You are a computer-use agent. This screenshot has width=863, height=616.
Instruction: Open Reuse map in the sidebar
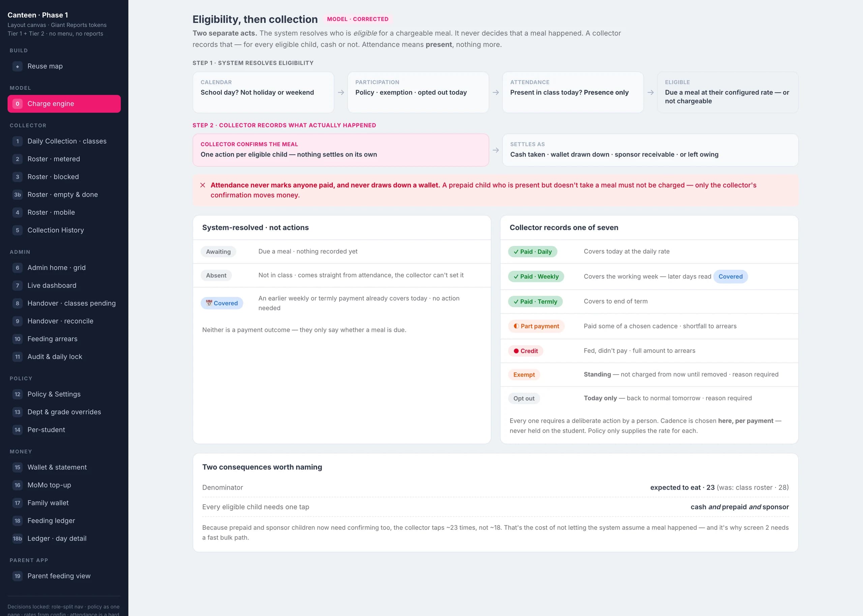64,66
